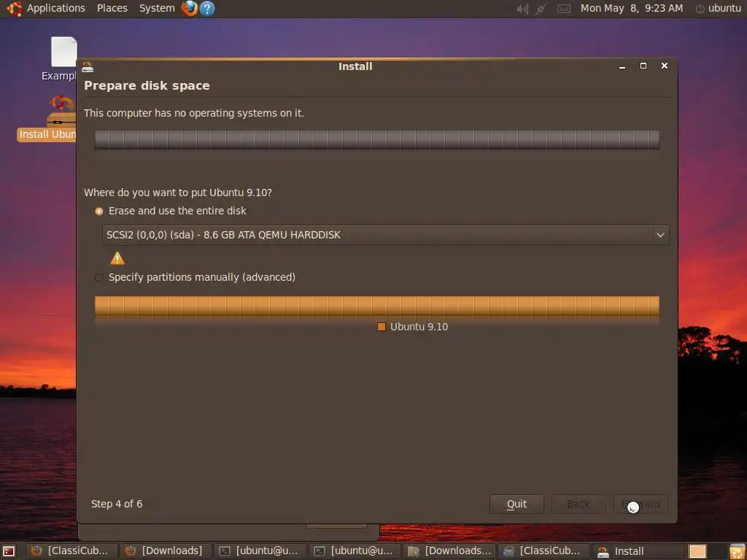Click 'Step 4 of 6' text
Screen dimensions: 747x560
click(117, 505)
